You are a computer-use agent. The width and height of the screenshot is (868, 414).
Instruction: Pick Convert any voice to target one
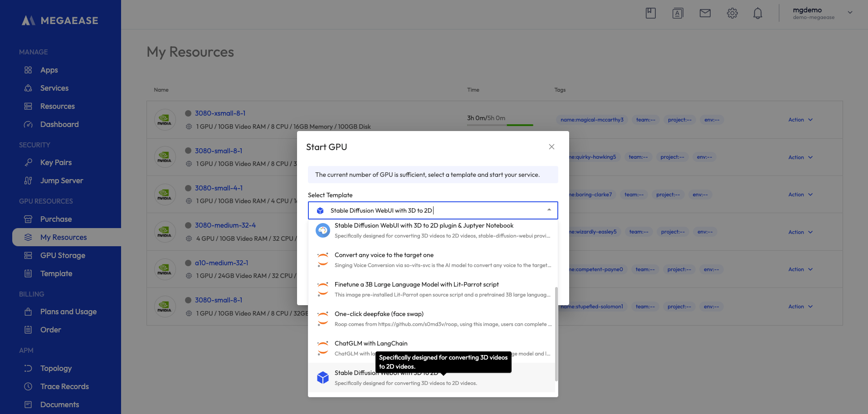pyautogui.click(x=384, y=255)
